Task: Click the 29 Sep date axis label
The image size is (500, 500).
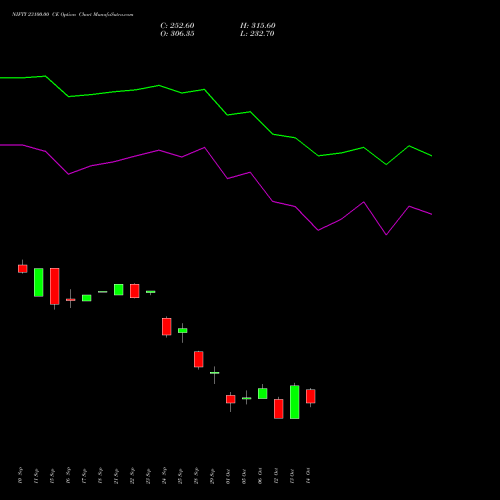Action: [212, 476]
